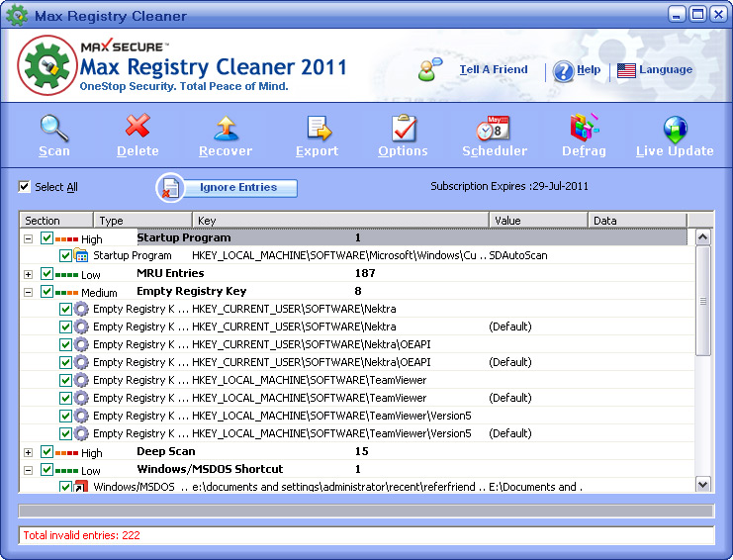Click the Section column header
Screen dimensions: 733x560
click(x=56, y=221)
